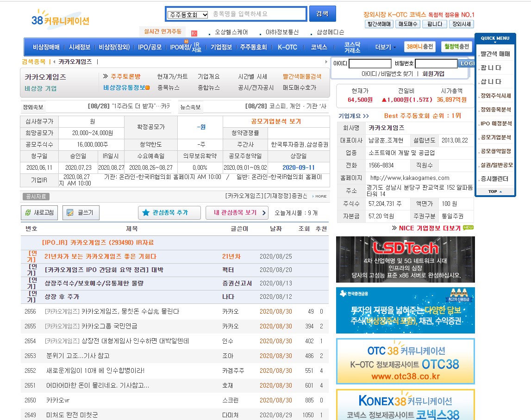The height and width of the screenshot is (420, 531).
Task: Click the star icon in 관심종목 추가
Action: pyautogui.click(x=146, y=212)
